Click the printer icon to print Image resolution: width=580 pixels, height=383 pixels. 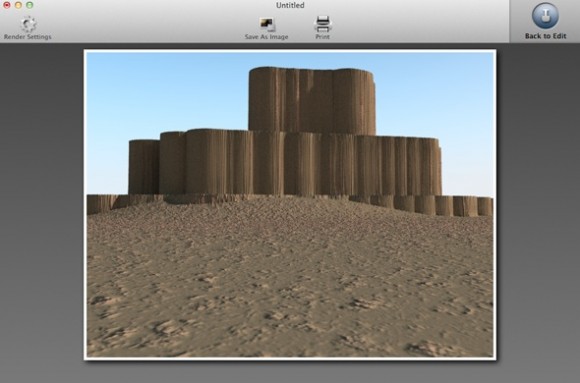pos(323,24)
